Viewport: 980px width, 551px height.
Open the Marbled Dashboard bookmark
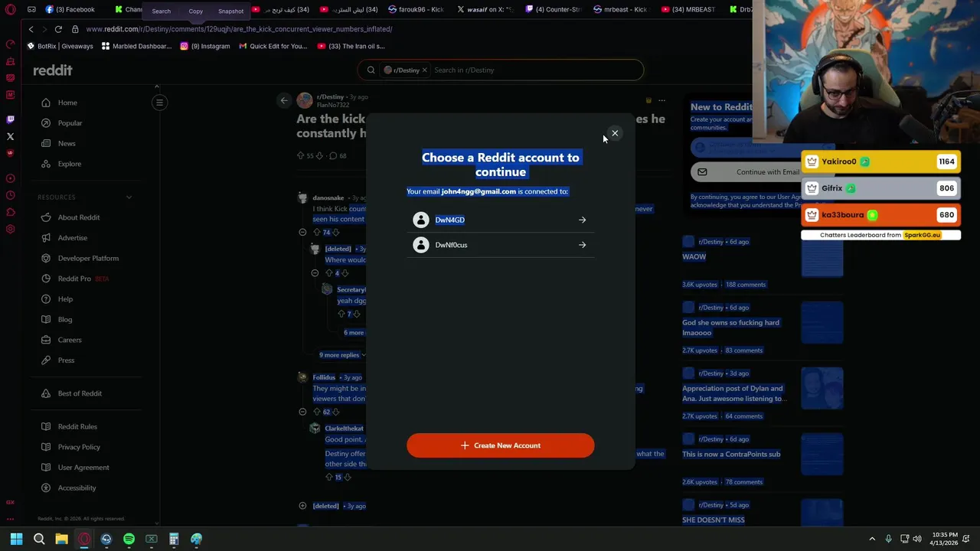click(x=136, y=46)
